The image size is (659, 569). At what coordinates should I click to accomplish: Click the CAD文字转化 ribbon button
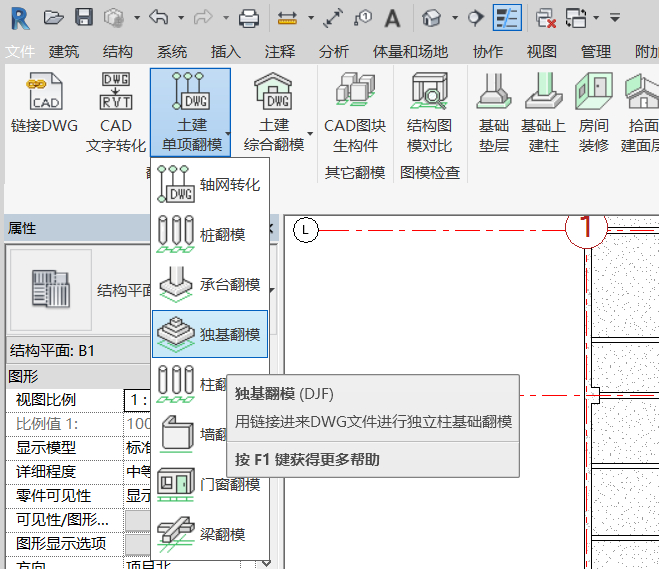pyautogui.click(x=116, y=112)
